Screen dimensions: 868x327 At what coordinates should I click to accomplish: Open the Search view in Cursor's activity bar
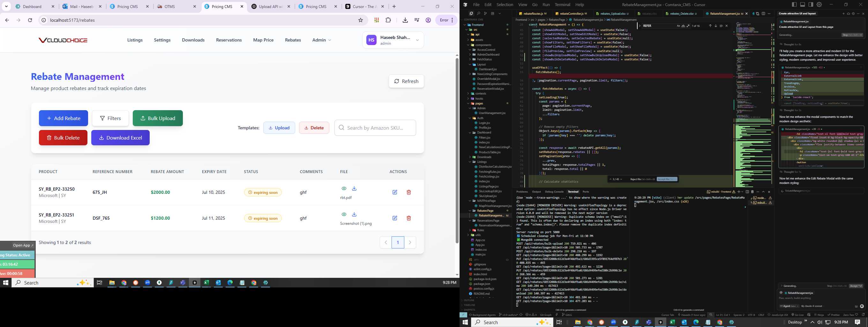pyautogui.click(x=478, y=13)
